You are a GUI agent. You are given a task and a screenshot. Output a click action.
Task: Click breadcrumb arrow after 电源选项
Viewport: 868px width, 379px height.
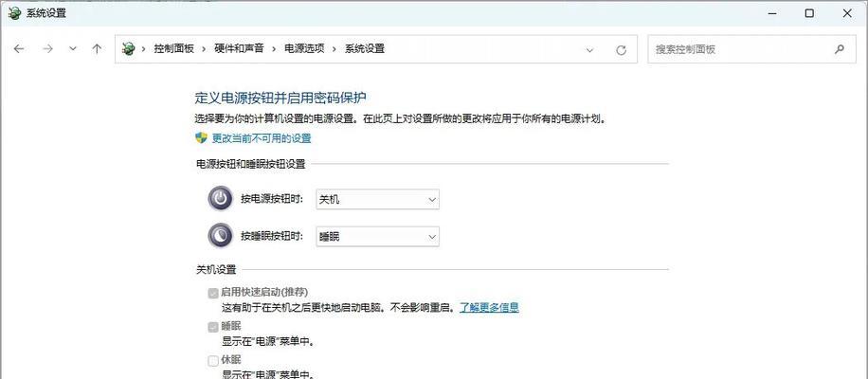click(335, 48)
